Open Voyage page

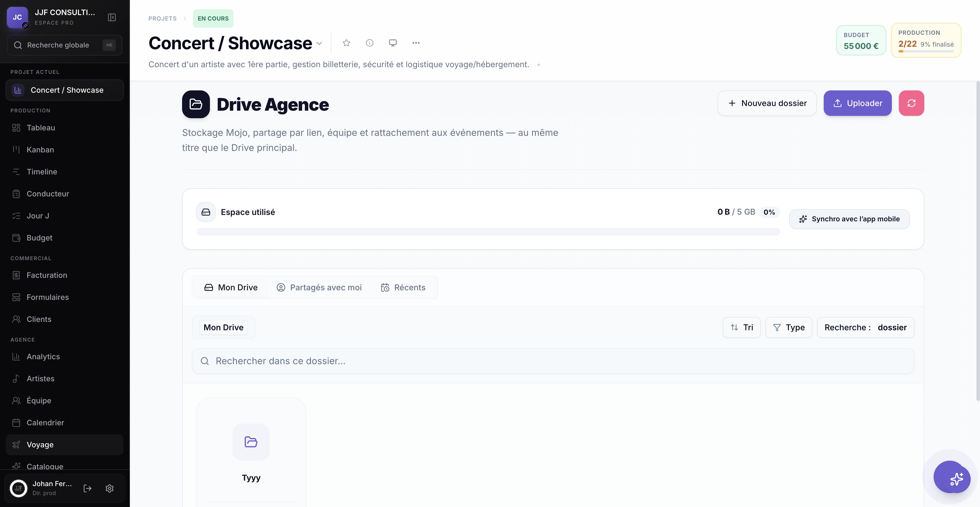point(65,445)
